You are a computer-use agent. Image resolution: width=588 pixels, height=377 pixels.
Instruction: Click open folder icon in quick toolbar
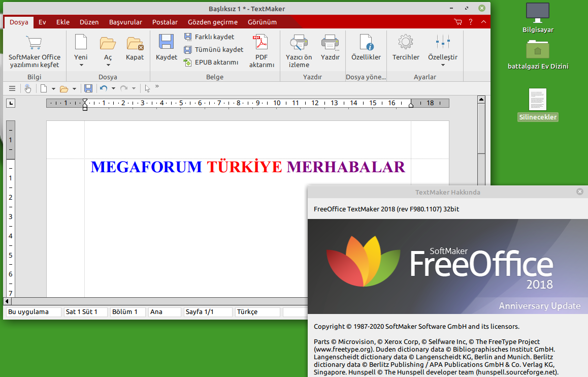64,89
